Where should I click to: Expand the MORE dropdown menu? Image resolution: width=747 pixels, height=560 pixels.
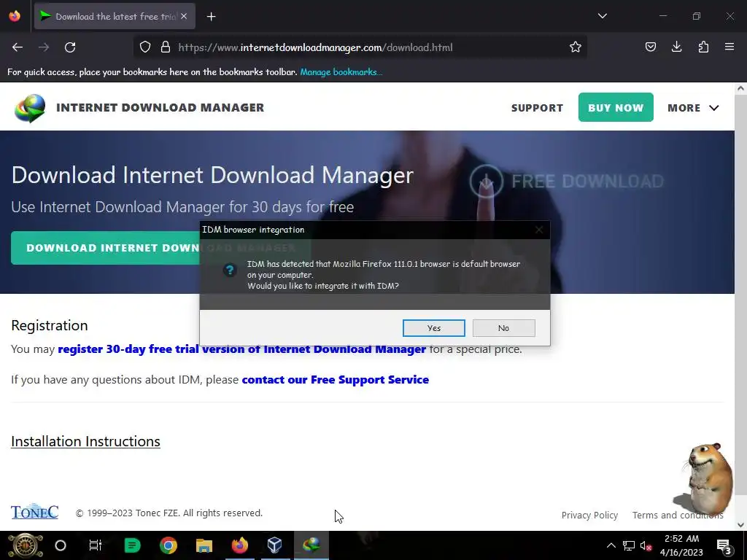[x=693, y=108]
